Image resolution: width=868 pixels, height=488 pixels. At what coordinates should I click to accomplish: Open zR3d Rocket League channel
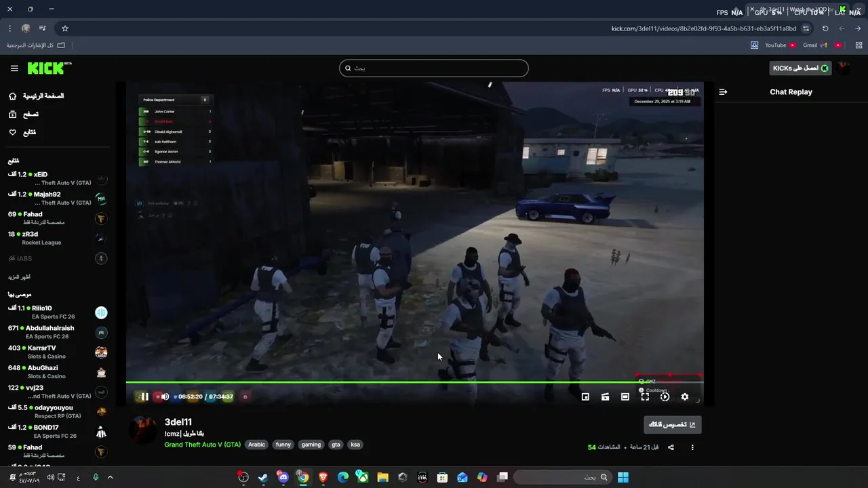(x=58, y=238)
